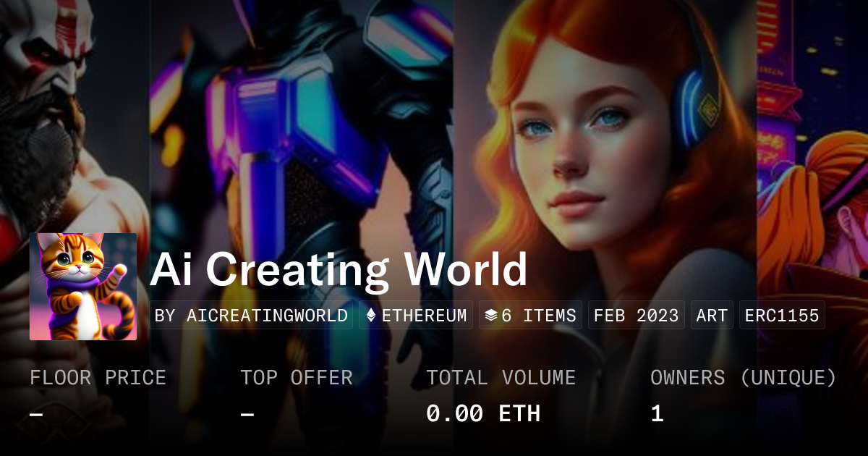Click the TOP OFFER label
Viewport: 868px width, 456px height.
297,378
